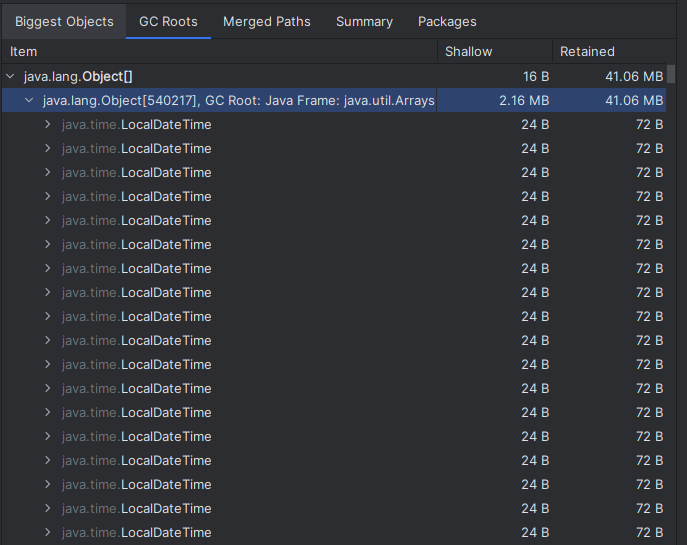Sort by the Shallow column header
687x545 pixels.
coord(495,52)
